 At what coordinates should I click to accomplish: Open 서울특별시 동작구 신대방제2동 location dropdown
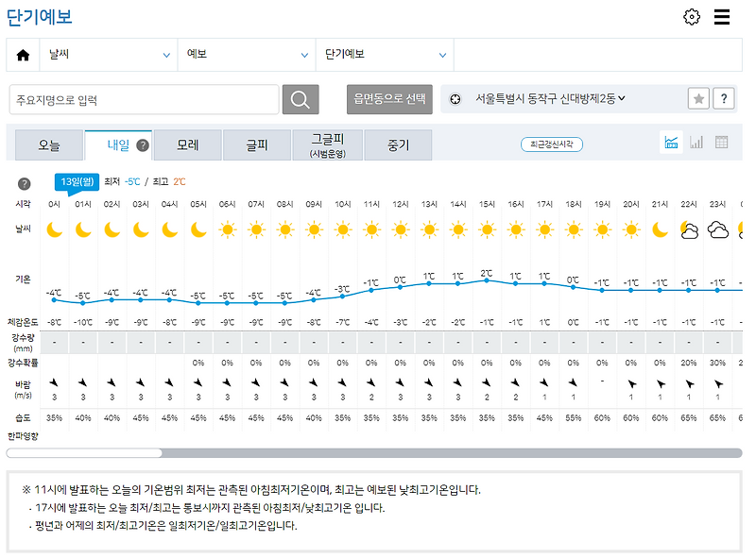click(x=550, y=99)
